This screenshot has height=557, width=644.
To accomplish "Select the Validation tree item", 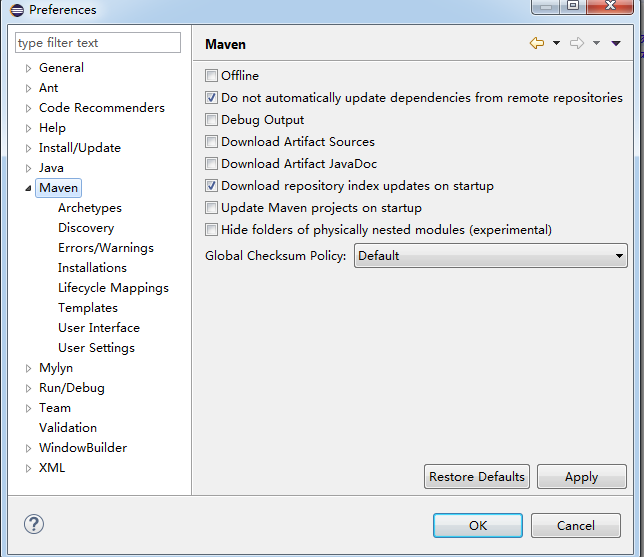I will click(x=68, y=428).
